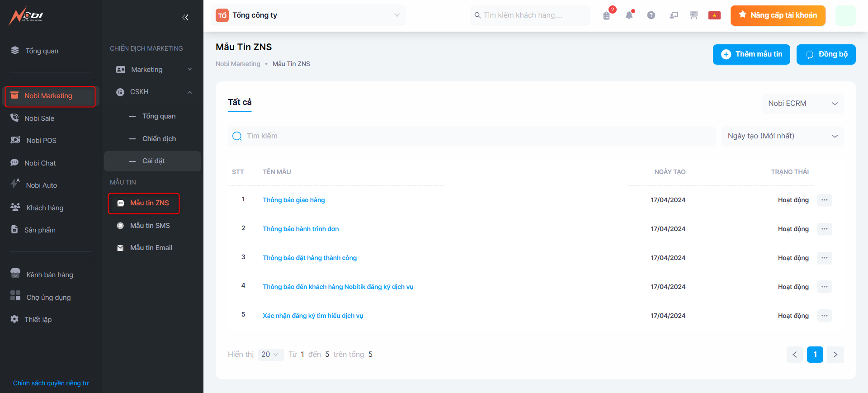This screenshot has height=393, width=868.
Task: Open more options for Thông báo giao hàng
Action: click(x=824, y=200)
